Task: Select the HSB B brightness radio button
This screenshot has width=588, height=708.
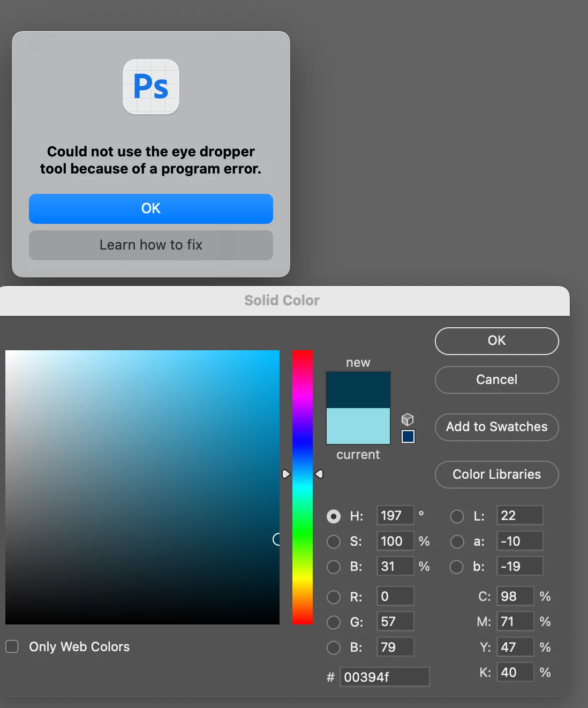Action: click(x=334, y=567)
